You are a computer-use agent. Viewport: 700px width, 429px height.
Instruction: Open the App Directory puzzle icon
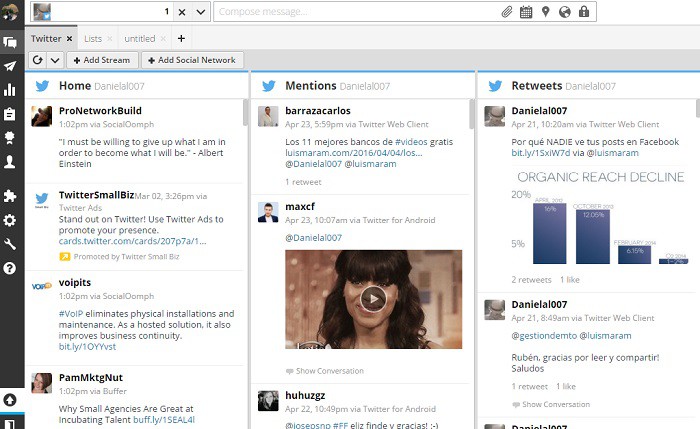click(10, 196)
